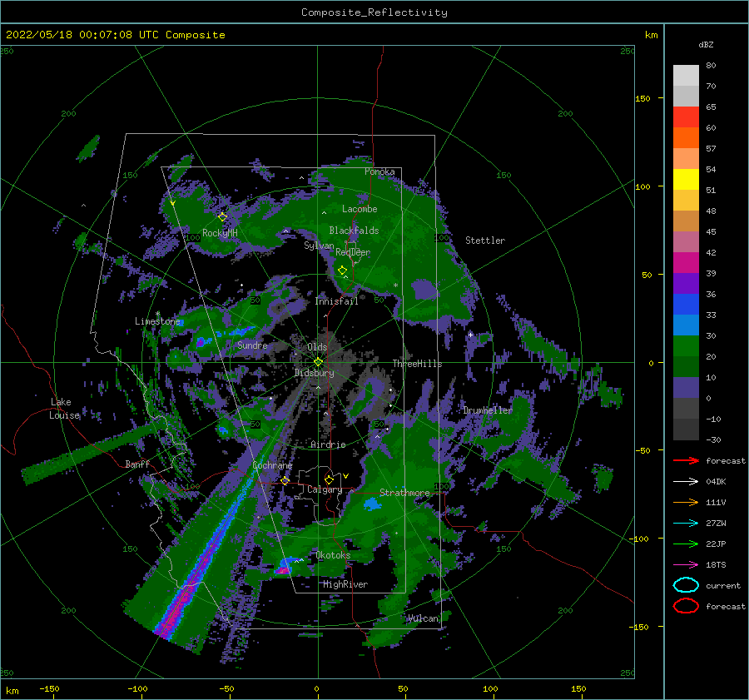Click the Lacombe town label
Viewport: 749px width, 700px height.
click(360, 209)
